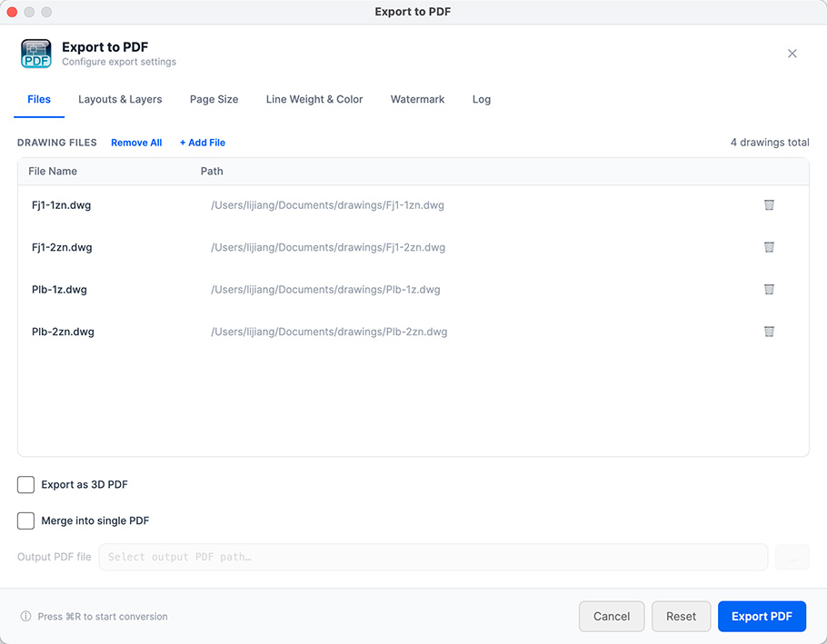The image size is (827, 644).
Task: Remove Fj1-2zn.dwg via its trash icon
Action: (769, 247)
